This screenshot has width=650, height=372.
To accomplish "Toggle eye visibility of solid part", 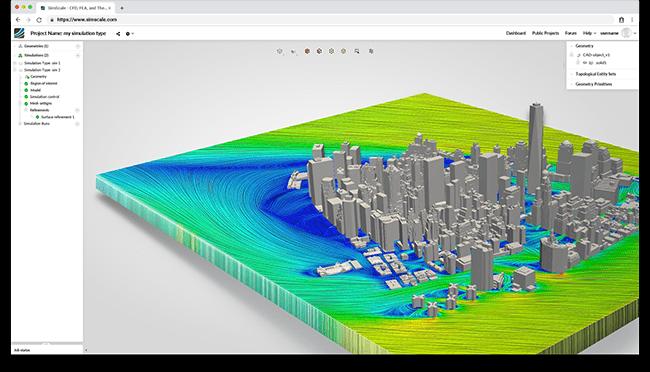I will (x=585, y=63).
